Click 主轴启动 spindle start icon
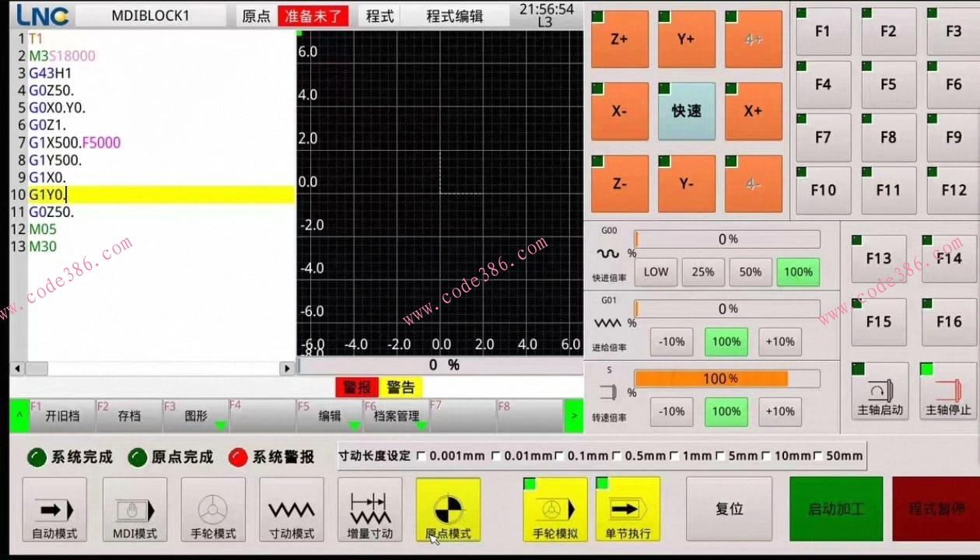The image size is (980, 560). [879, 391]
